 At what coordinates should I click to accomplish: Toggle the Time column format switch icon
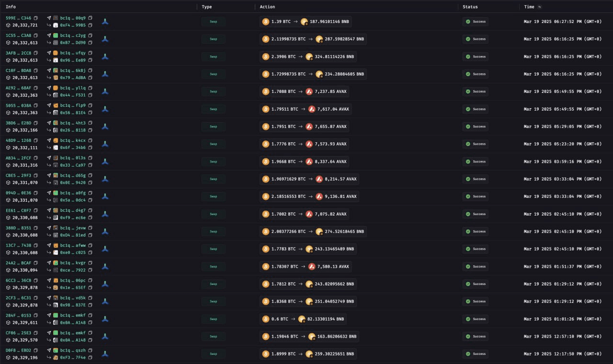pyautogui.click(x=540, y=7)
